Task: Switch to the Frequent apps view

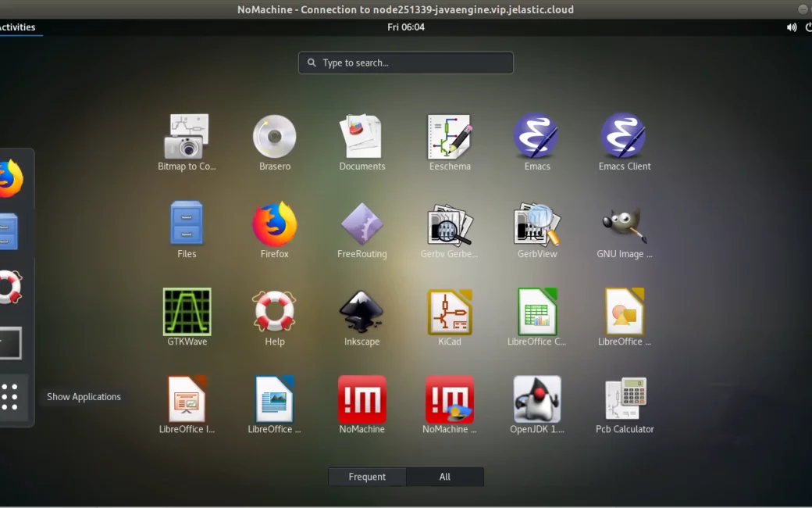Action: click(x=367, y=477)
